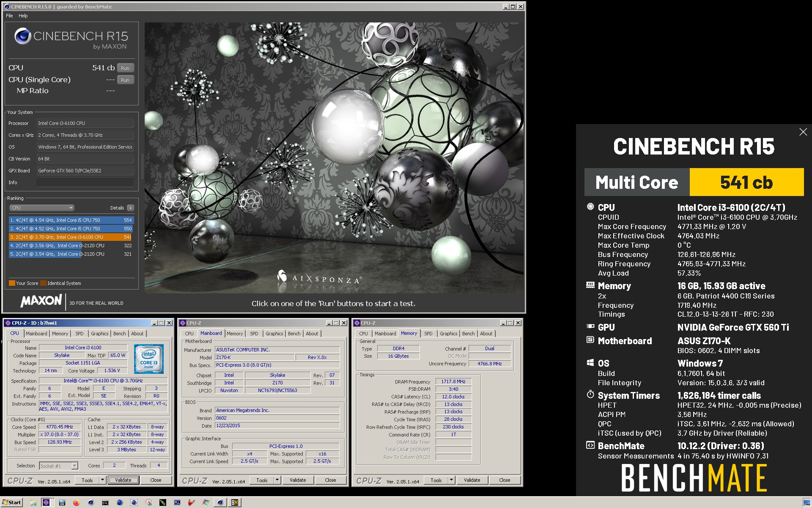
Task: Click the System Timers stopwatch icon
Action: coord(590,395)
